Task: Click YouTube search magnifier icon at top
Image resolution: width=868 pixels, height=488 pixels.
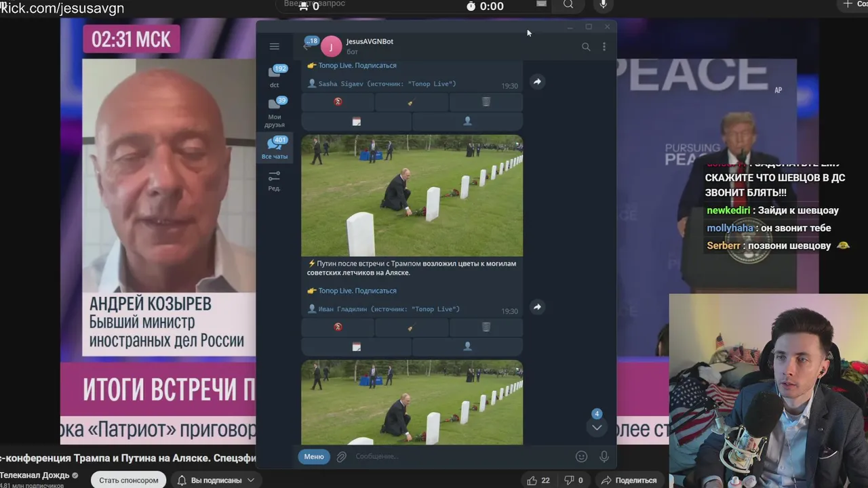Action: 568,5
